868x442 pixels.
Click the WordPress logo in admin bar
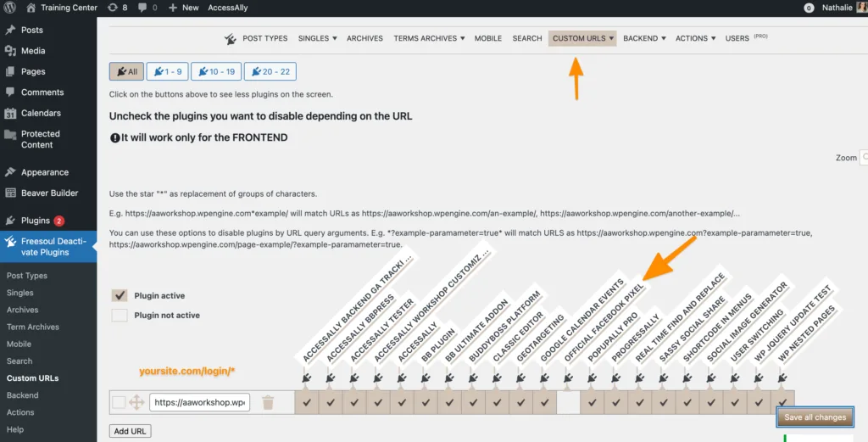click(x=10, y=8)
